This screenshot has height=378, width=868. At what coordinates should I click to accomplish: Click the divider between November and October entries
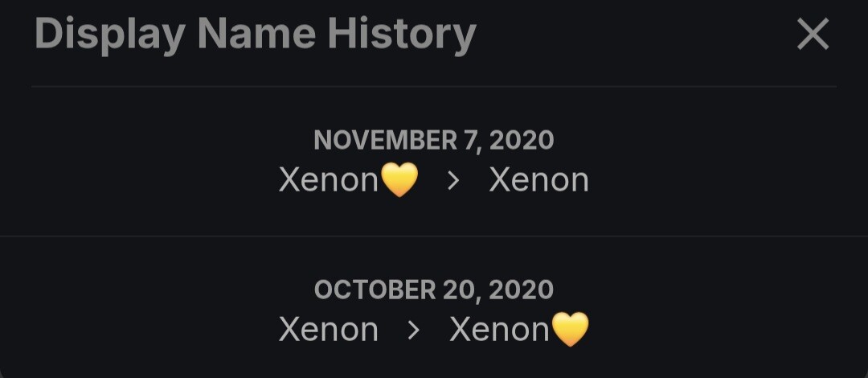434,236
